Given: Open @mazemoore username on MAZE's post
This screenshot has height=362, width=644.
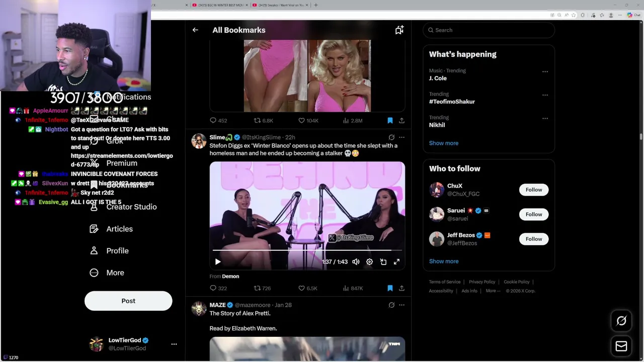Looking at the screenshot, I should click(253, 305).
